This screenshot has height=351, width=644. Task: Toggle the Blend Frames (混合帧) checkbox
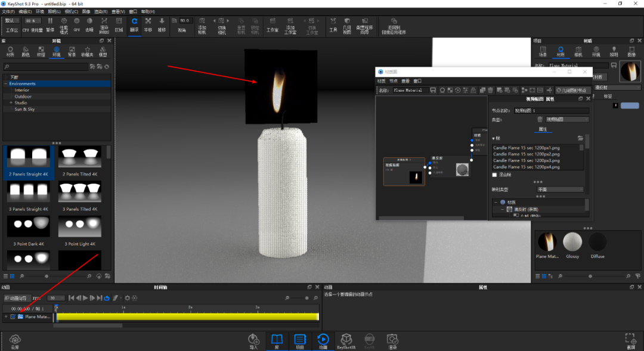[x=494, y=175]
